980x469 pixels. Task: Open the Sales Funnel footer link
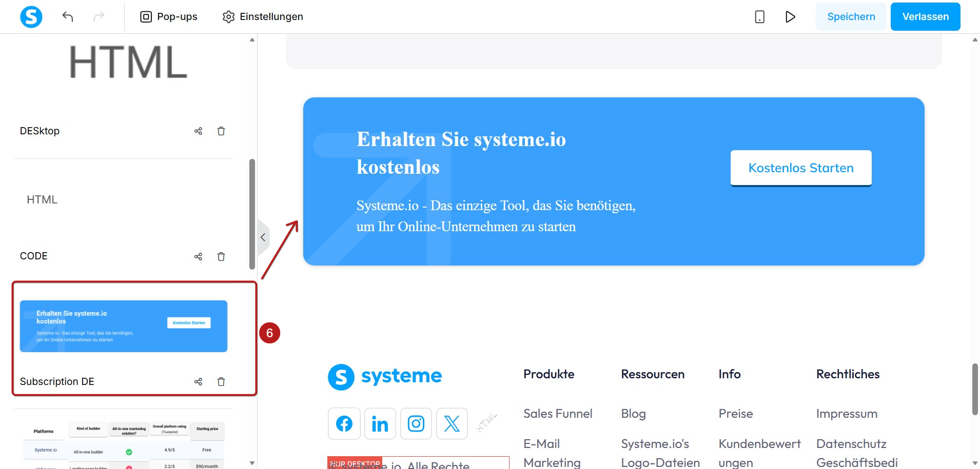coord(558,414)
